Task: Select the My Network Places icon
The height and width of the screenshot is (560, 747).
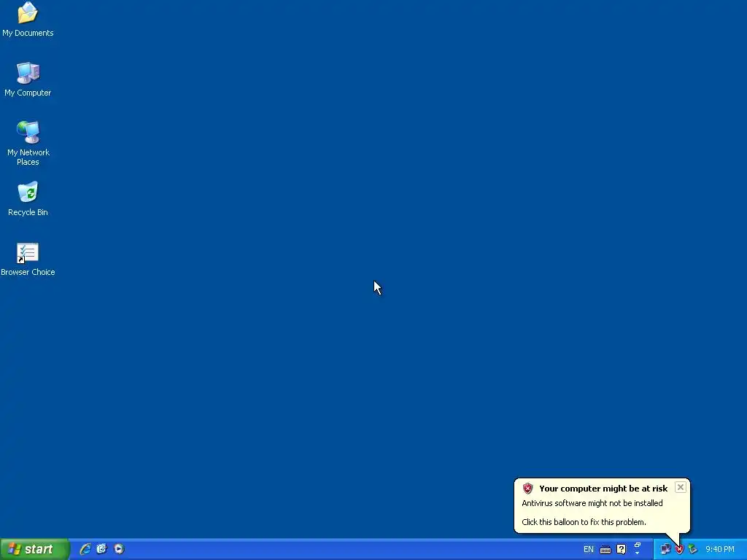Action: pos(28,143)
